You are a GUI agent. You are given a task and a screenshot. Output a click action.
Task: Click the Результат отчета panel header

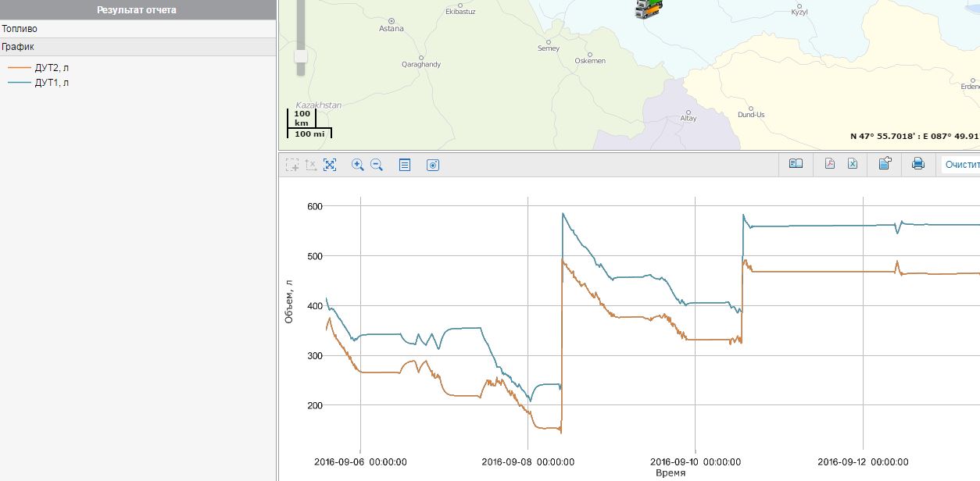tap(137, 10)
